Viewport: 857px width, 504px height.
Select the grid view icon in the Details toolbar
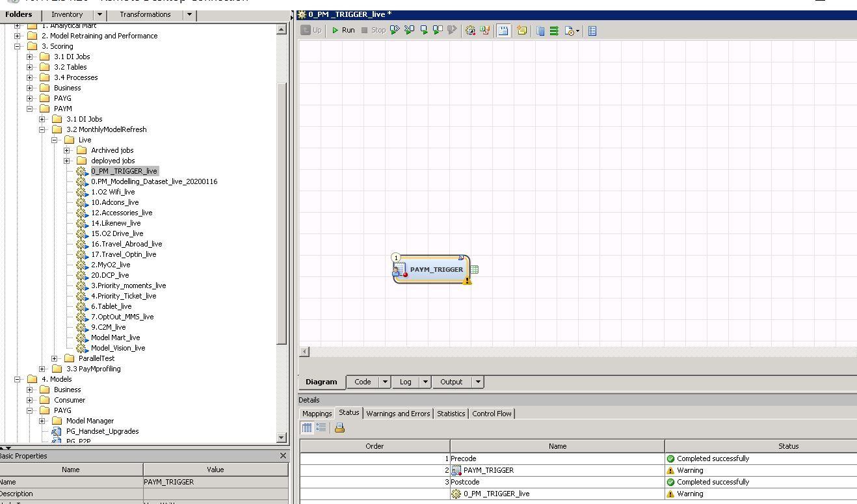[x=306, y=427]
